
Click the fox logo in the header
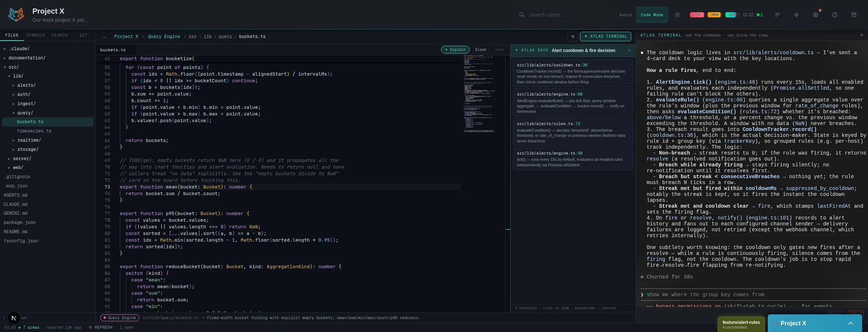point(16,15)
